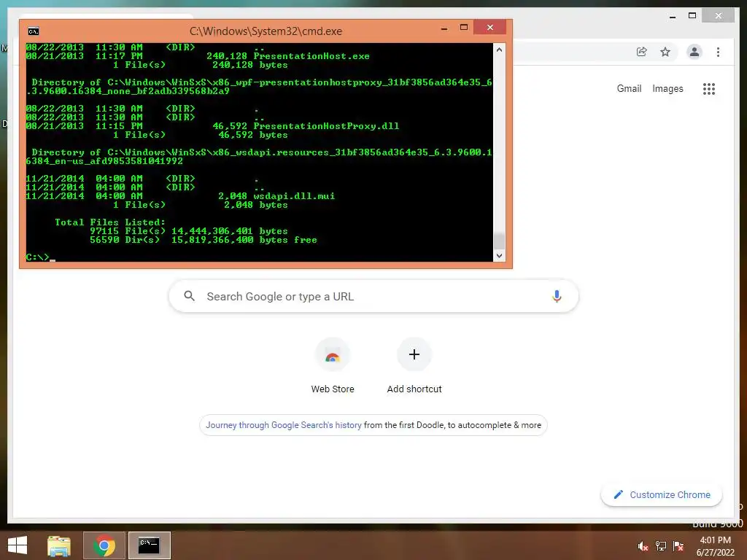Click the cmd scrollbar thumb
The image size is (747, 560).
[499, 241]
